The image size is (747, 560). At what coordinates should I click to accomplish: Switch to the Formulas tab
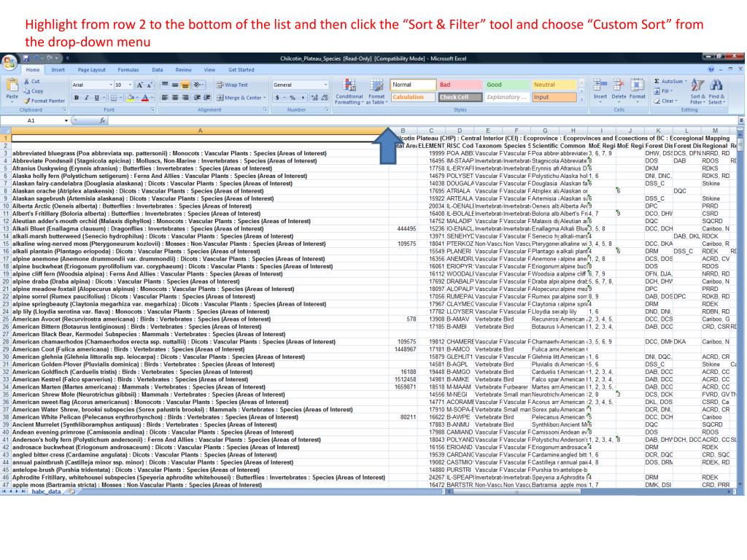(x=128, y=70)
